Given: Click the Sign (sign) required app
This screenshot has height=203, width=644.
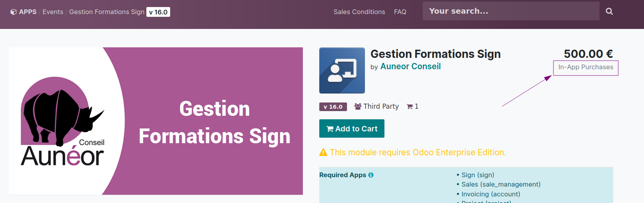Looking at the screenshot, I should coord(478,175).
